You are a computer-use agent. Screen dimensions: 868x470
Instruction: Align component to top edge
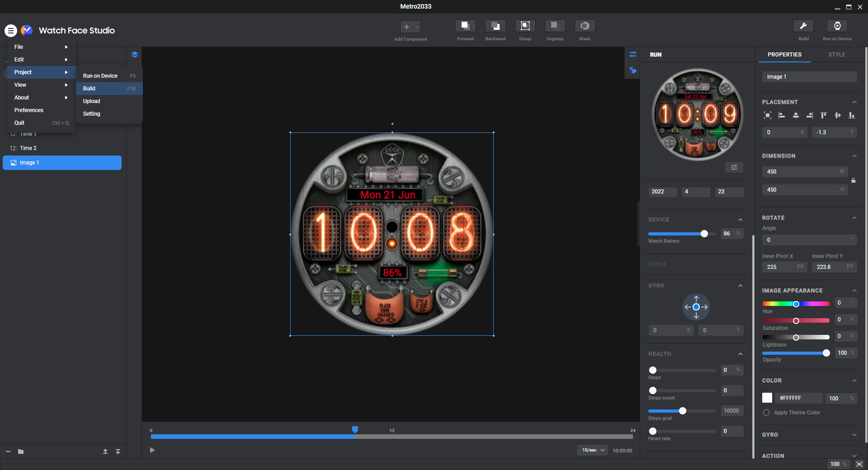(x=824, y=115)
